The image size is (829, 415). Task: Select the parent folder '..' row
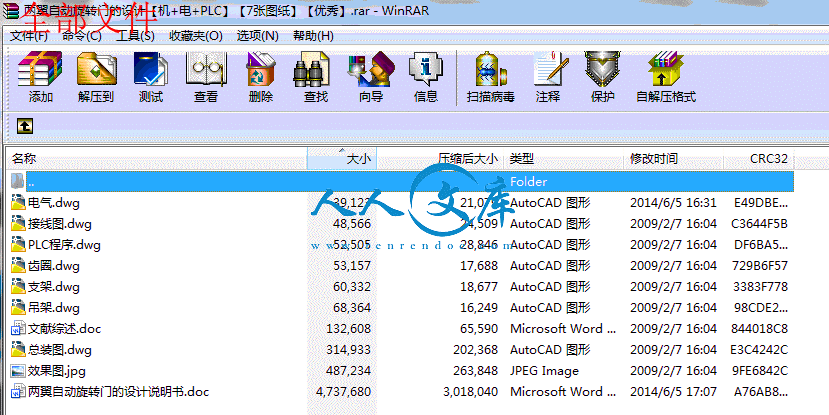402,181
